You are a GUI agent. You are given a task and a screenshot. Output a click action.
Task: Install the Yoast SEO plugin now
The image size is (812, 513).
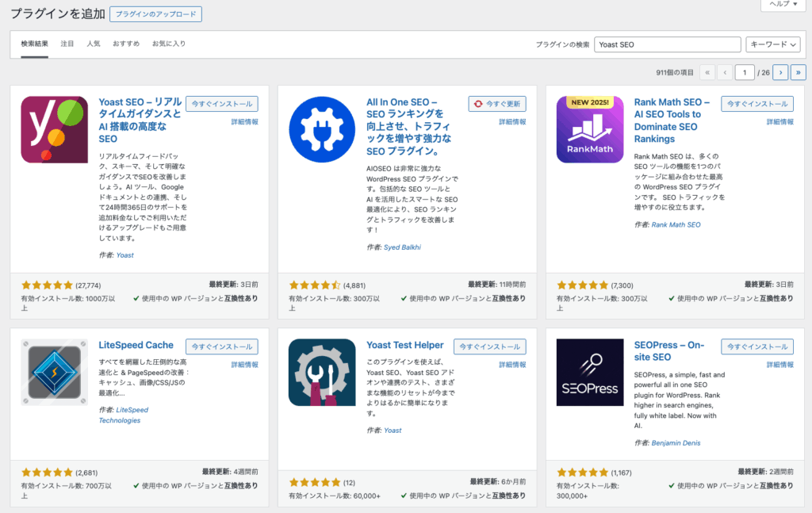pos(221,104)
